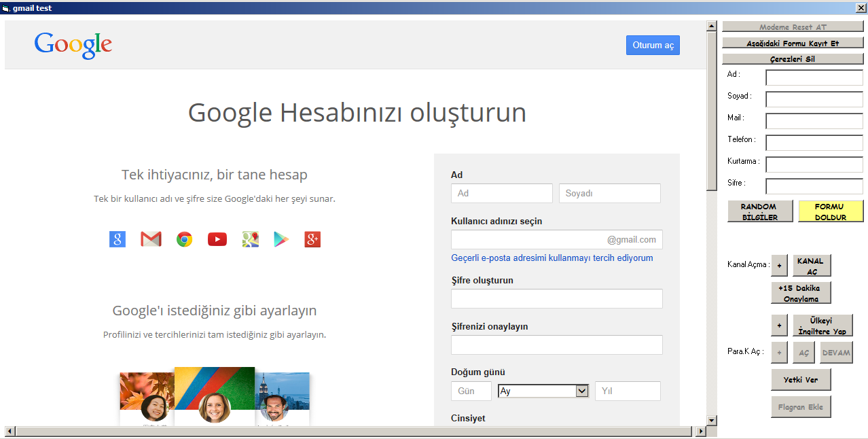Image resolution: width=868 pixels, height=439 pixels.
Task: Click the vertical scrollbar down arrow
Action: (712, 421)
